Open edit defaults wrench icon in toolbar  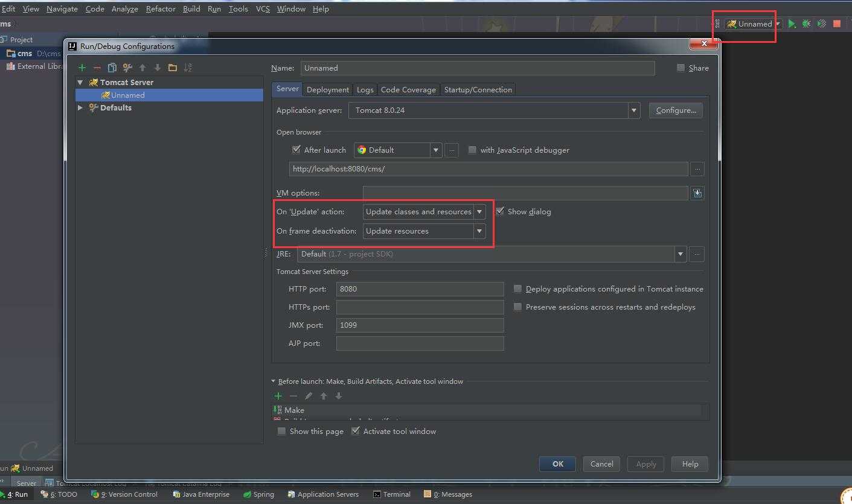[127, 68]
